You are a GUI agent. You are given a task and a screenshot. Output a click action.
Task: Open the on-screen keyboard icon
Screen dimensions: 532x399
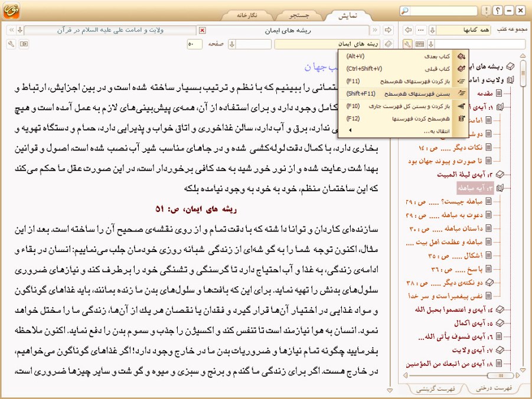tap(420, 44)
